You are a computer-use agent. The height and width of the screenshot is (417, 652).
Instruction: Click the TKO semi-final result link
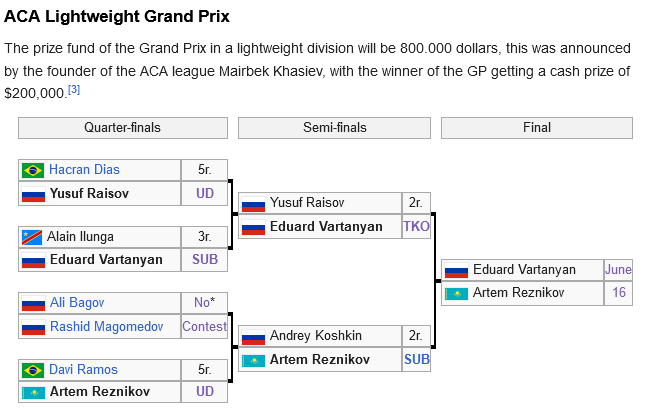(x=416, y=226)
